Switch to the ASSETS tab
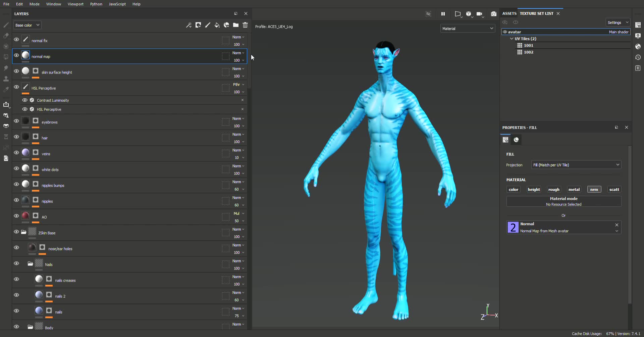Viewport: 644px width, 337px height. coord(509,13)
